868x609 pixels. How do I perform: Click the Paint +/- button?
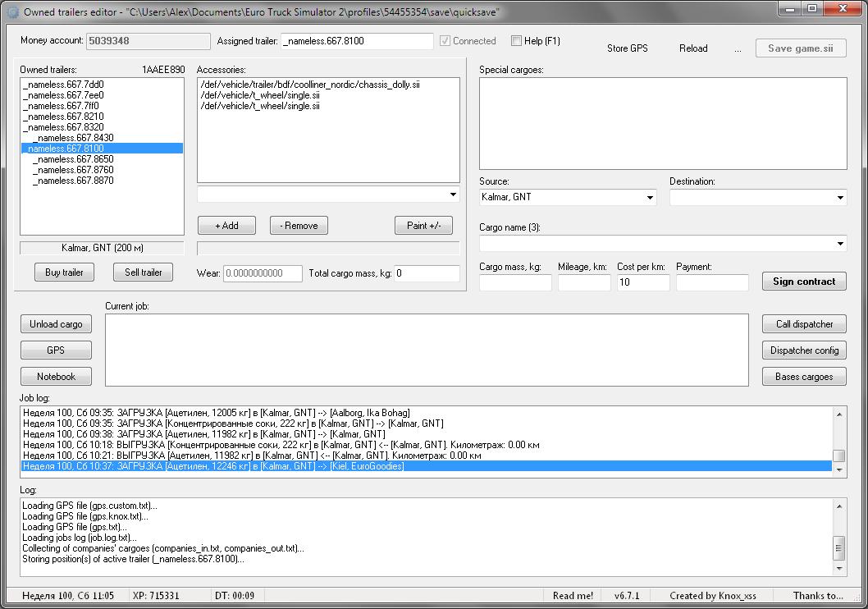point(423,226)
